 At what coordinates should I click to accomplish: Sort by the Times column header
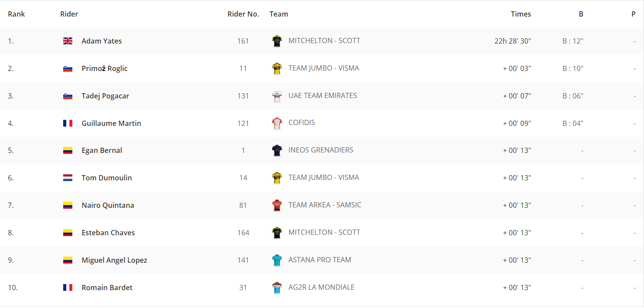point(521,14)
